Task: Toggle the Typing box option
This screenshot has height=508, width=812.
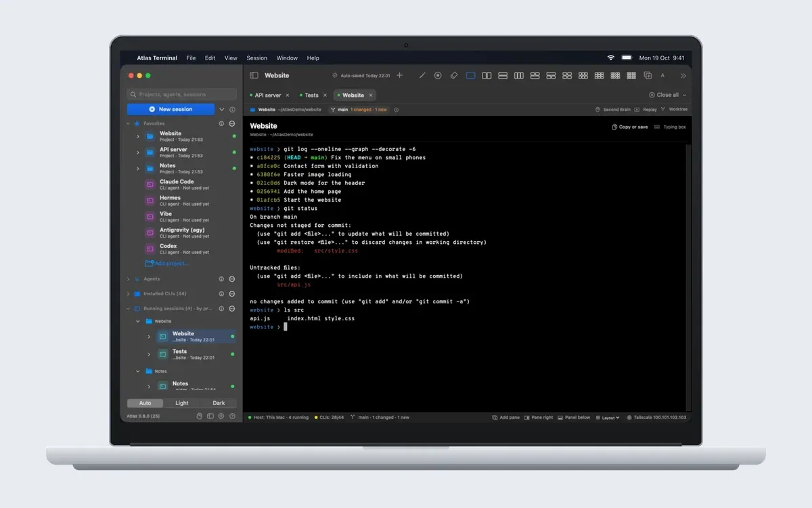Action: pyautogui.click(x=670, y=127)
